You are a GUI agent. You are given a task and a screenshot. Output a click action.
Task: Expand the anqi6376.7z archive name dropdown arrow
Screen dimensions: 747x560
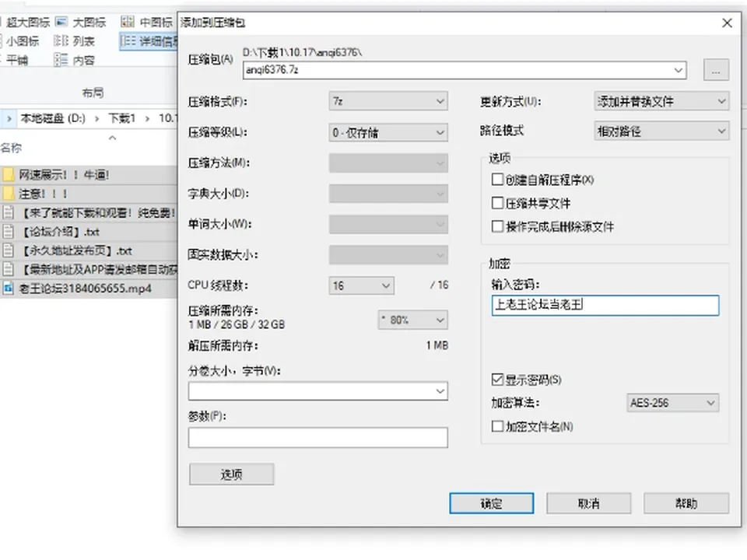[679, 71]
